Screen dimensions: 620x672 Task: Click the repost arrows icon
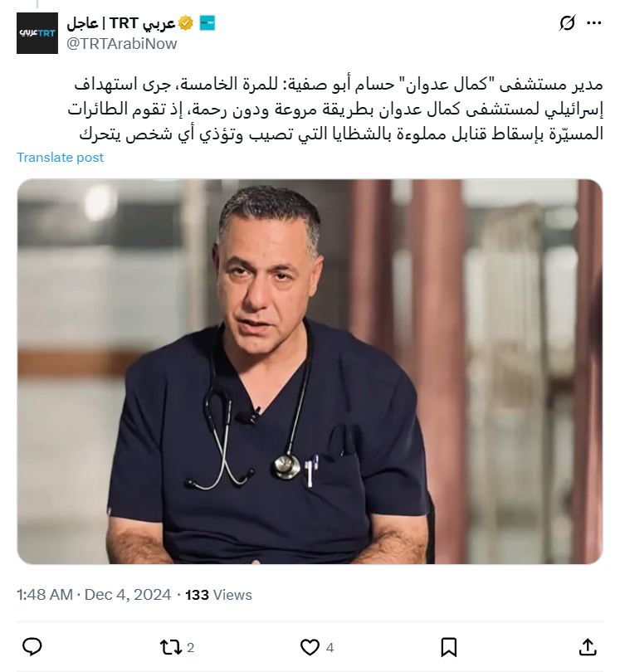[171, 647]
